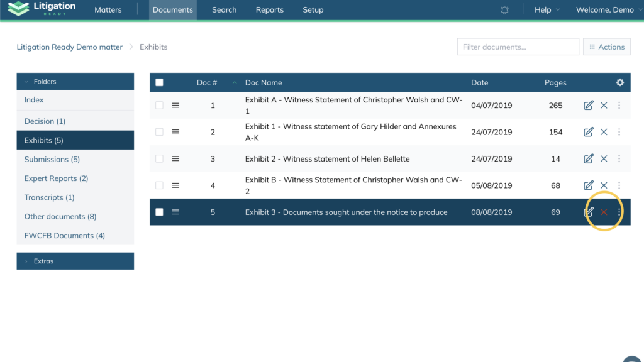The height and width of the screenshot is (362, 644).
Task: Delete Exhibit B using X icon
Action: (604, 185)
